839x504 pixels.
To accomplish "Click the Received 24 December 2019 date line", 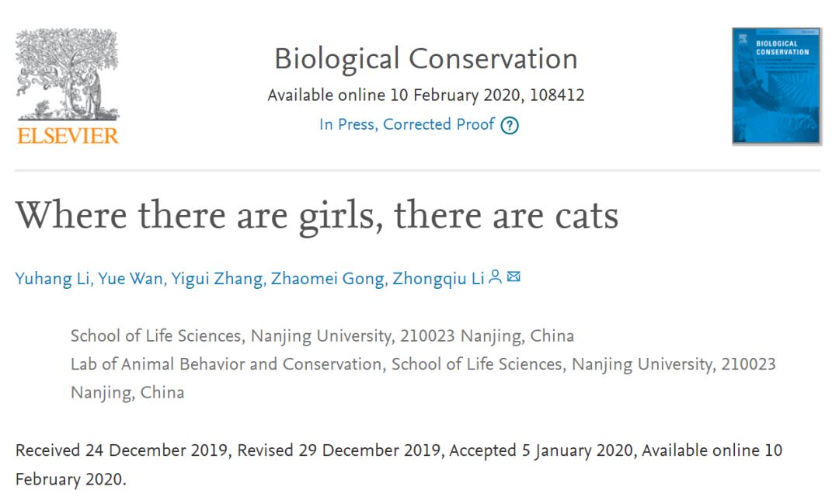I will (x=123, y=450).
